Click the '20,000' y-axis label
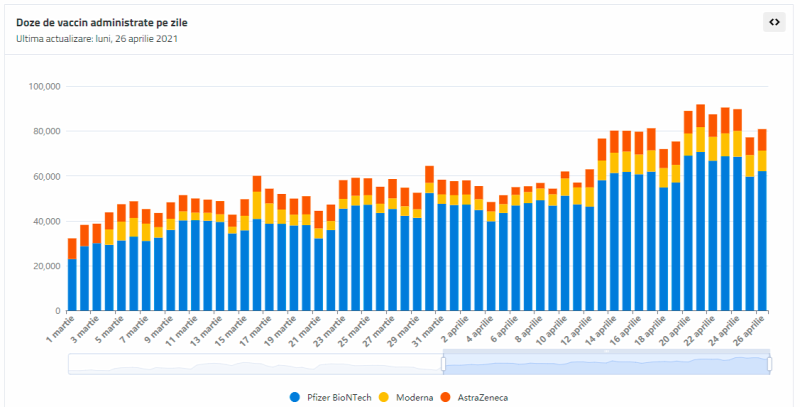Viewport: 800px width, 407px height. (x=45, y=266)
